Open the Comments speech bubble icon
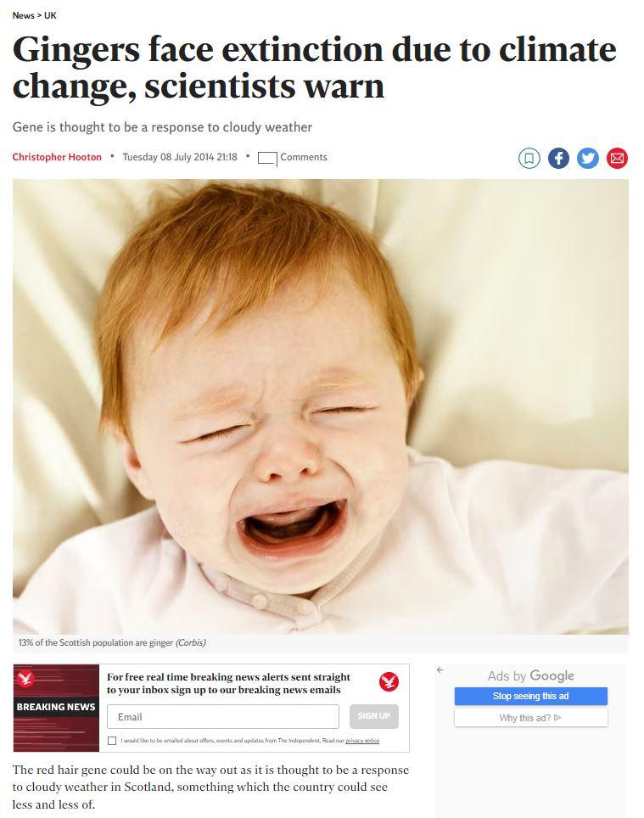Screen dimensions: 644x818 pyautogui.click(x=267, y=158)
